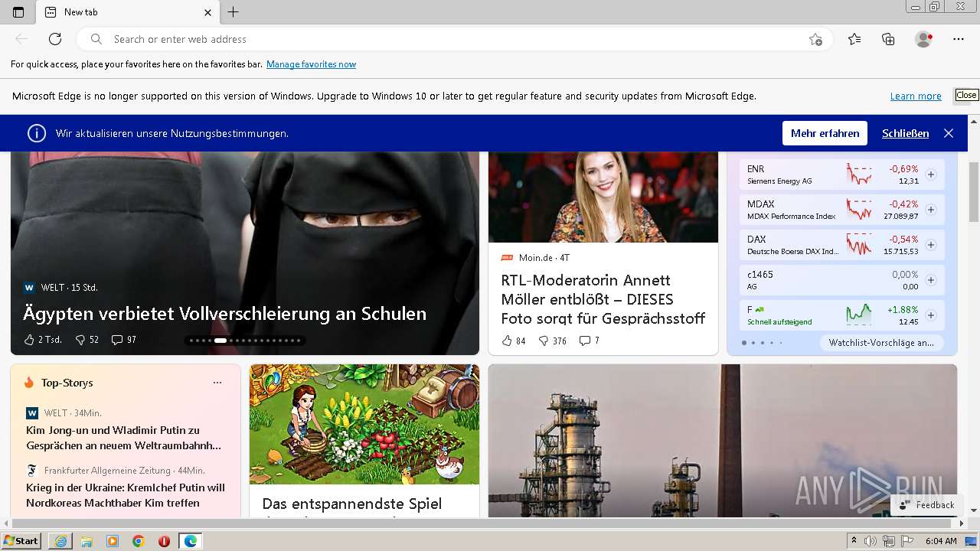Click Manage favorites now link
Image resolution: width=980 pixels, height=551 pixels.
click(x=311, y=64)
